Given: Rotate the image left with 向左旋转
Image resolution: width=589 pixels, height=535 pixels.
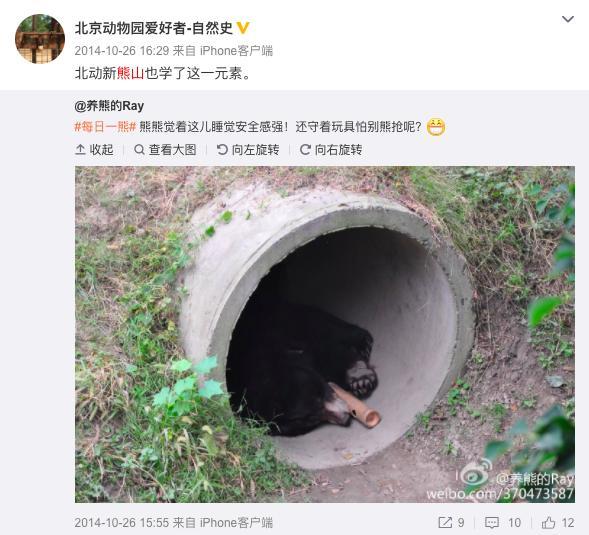Looking at the screenshot, I should 248,150.
